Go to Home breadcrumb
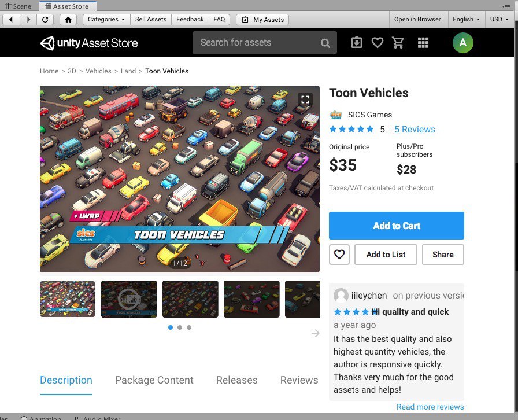Image resolution: width=518 pixels, height=420 pixels. [x=49, y=71]
